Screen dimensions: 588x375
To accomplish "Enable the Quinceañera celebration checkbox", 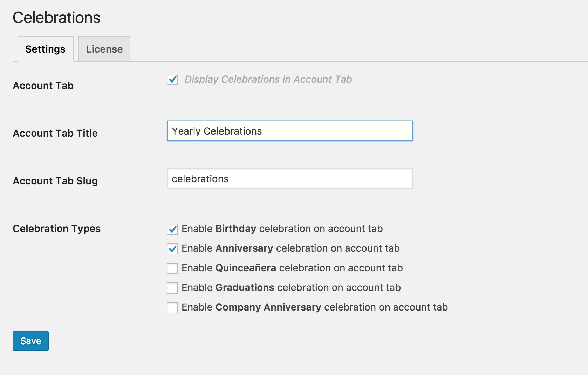I will tap(172, 268).
